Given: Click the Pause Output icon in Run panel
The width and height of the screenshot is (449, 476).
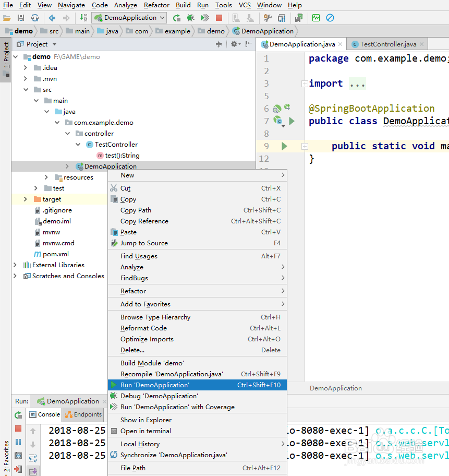Looking at the screenshot, I should 18,442.
